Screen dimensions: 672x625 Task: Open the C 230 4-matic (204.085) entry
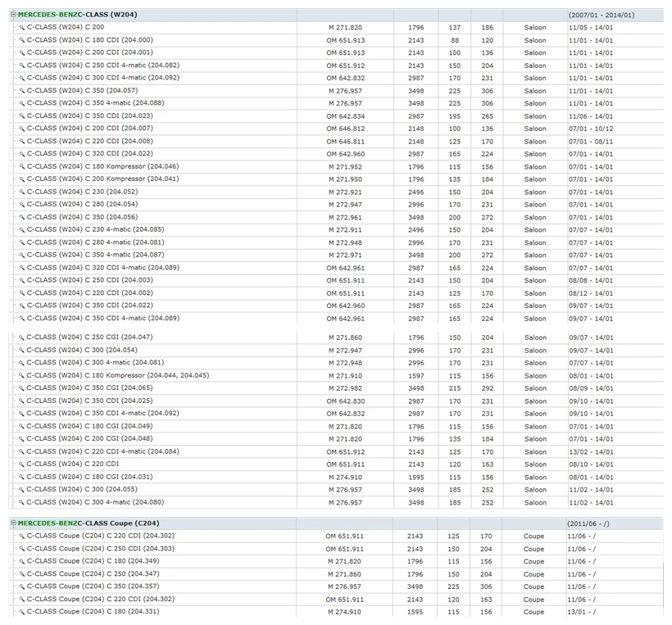tap(96, 229)
